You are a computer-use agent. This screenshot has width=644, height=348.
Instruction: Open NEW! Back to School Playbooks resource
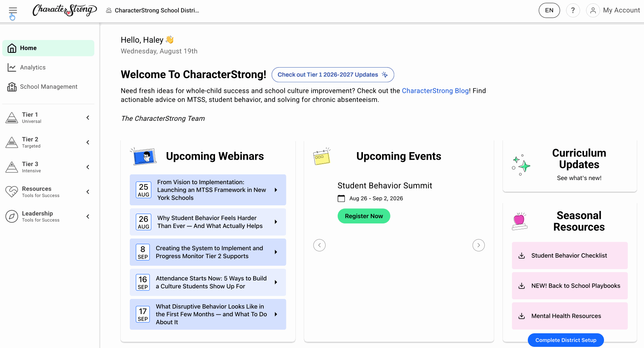(x=570, y=286)
